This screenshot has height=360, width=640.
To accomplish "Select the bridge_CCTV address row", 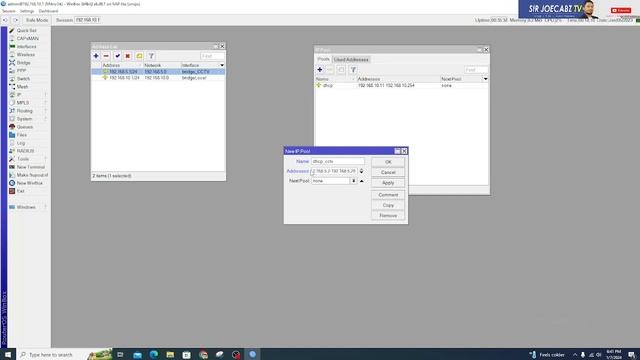I will point(158,71).
